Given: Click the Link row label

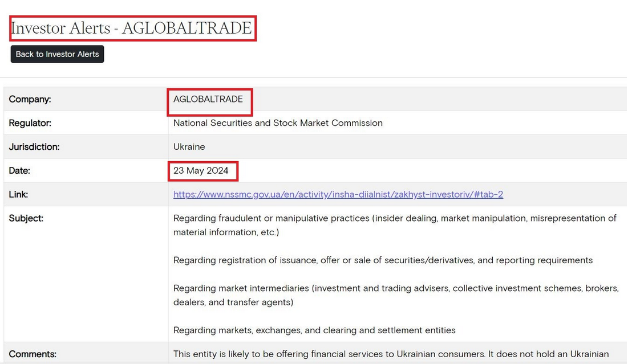Looking at the screenshot, I should 18,195.
